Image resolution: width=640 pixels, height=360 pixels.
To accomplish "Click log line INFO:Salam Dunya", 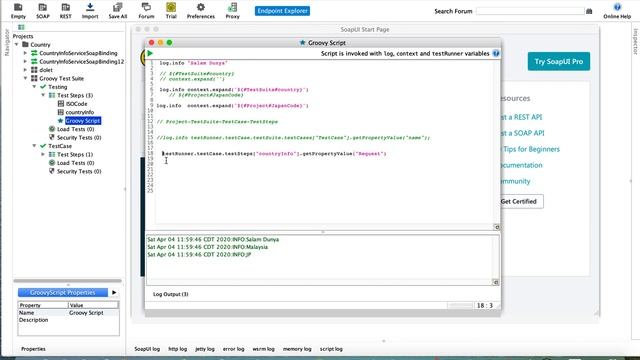I will (213, 240).
